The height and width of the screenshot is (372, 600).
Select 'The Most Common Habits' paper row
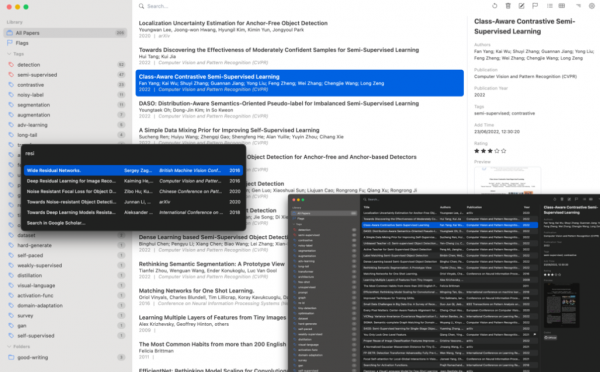click(212, 350)
